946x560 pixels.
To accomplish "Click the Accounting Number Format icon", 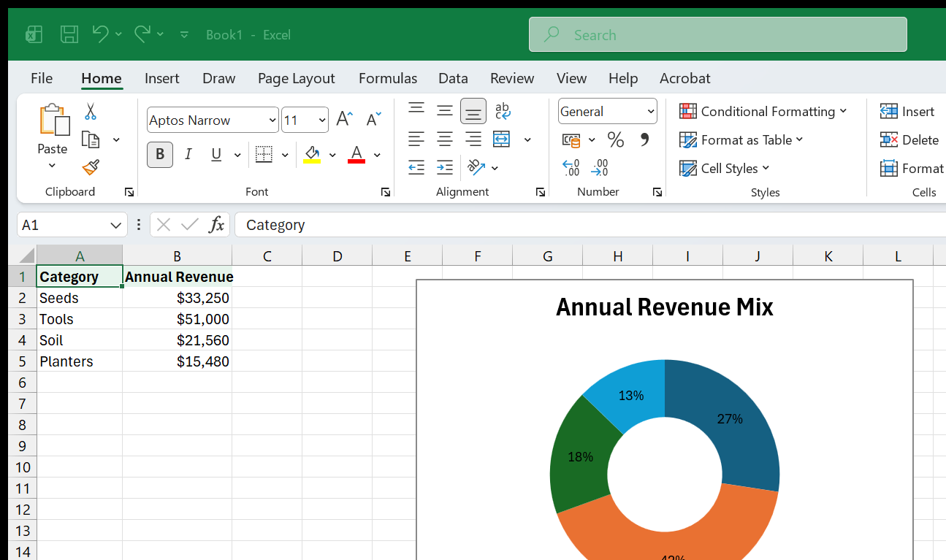I will coord(571,139).
